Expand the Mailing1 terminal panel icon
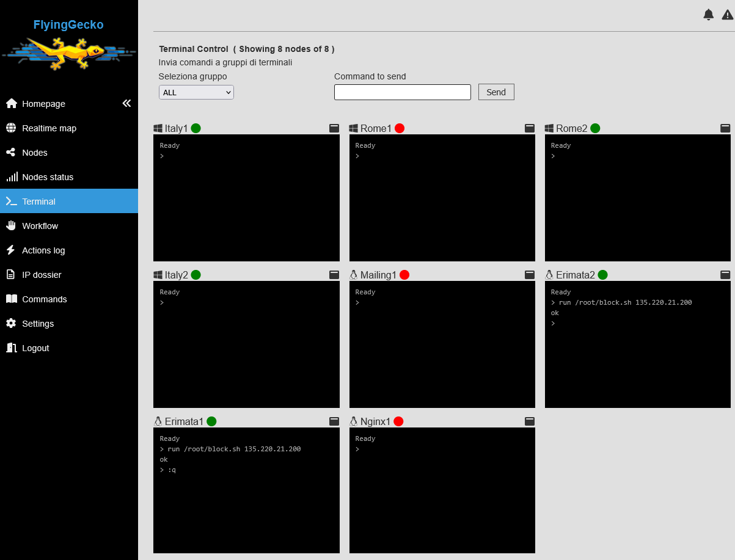The image size is (735, 560). 530,275
